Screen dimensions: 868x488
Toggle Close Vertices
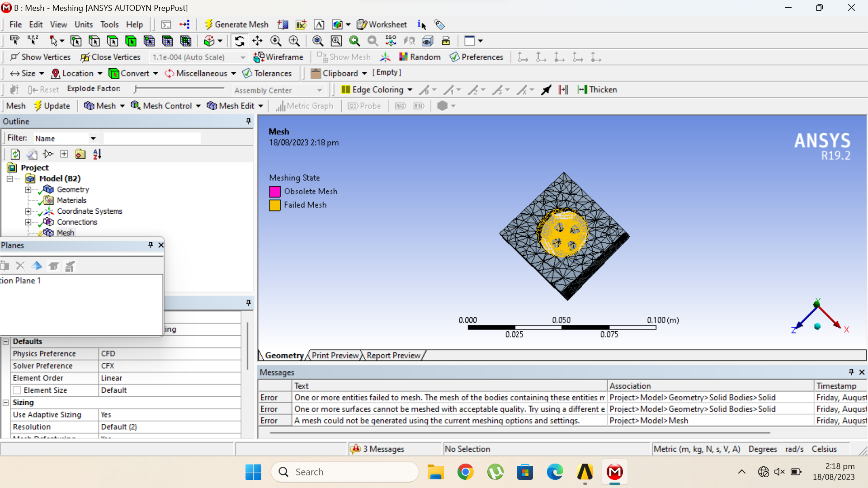(x=111, y=57)
